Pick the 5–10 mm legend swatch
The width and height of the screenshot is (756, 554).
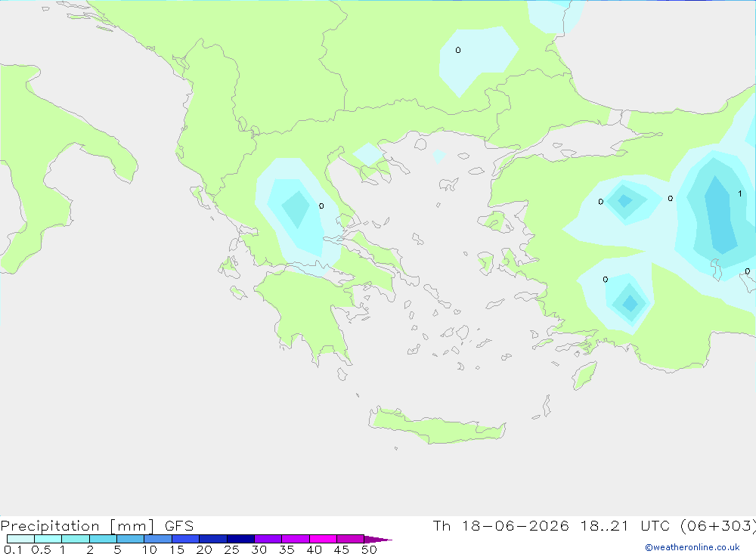[131, 539]
